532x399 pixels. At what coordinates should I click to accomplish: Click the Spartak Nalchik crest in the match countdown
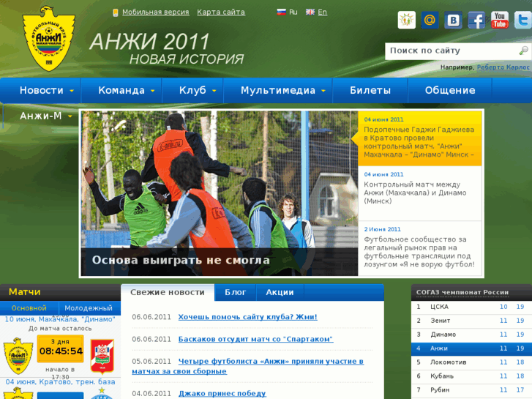tap(102, 357)
